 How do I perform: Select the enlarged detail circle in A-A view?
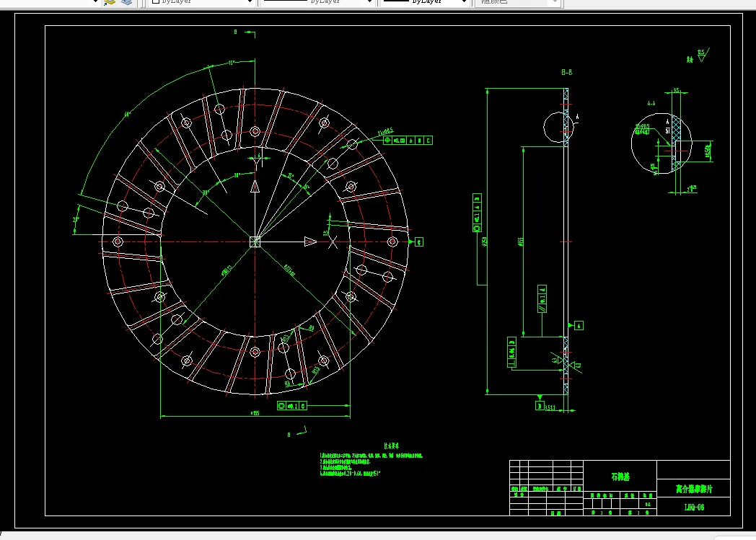point(661,143)
